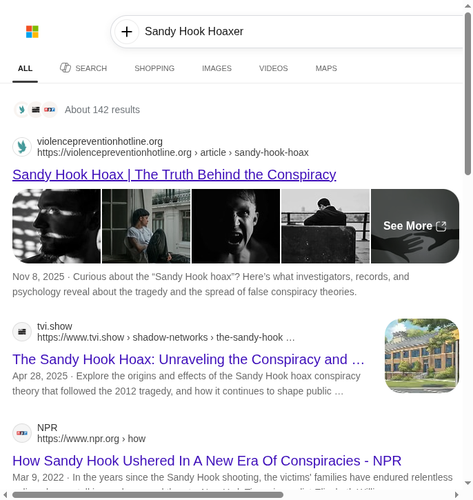Click 'About 142 results' text
Screen dimensions: 473x500
pos(102,110)
